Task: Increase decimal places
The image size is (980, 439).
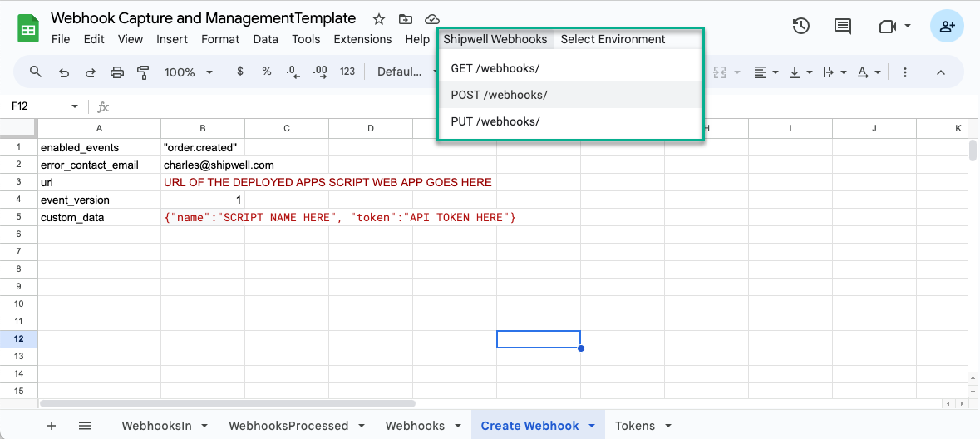Action: click(x=320, y=72)
